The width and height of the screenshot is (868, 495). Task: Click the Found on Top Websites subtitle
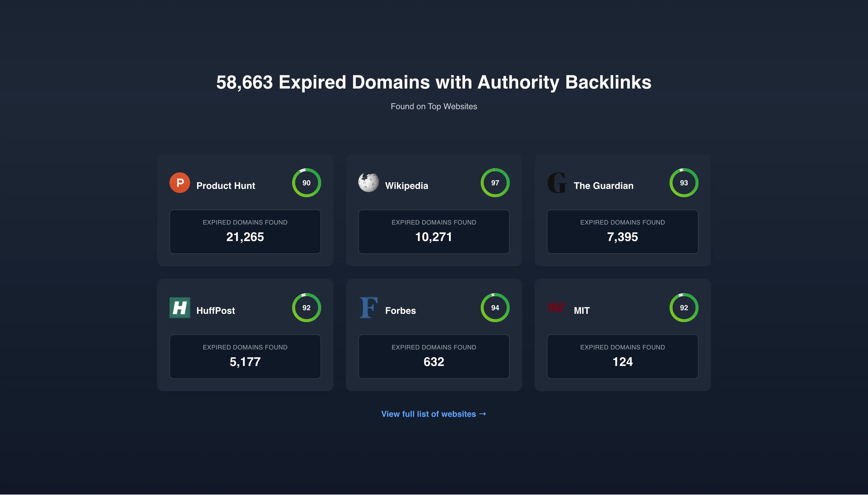[434, 106]
